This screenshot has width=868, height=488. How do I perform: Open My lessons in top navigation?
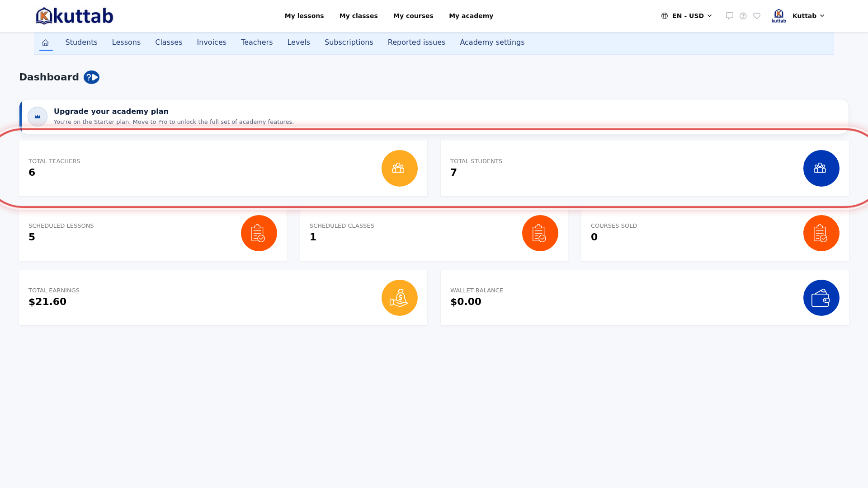[304, 16]
